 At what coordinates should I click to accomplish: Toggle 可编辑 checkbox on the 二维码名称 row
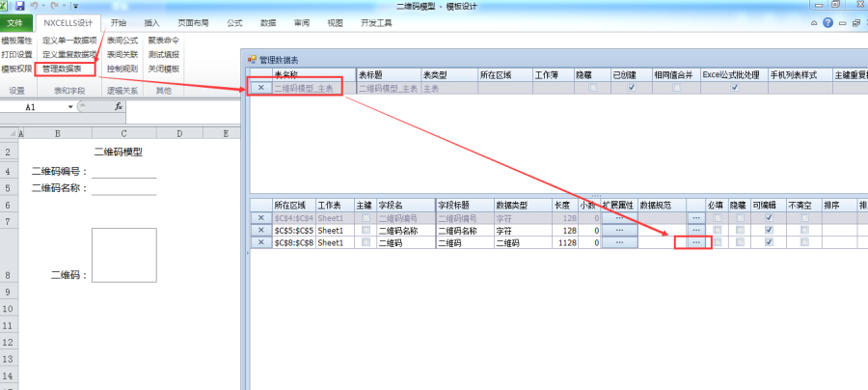pos(768,231)
